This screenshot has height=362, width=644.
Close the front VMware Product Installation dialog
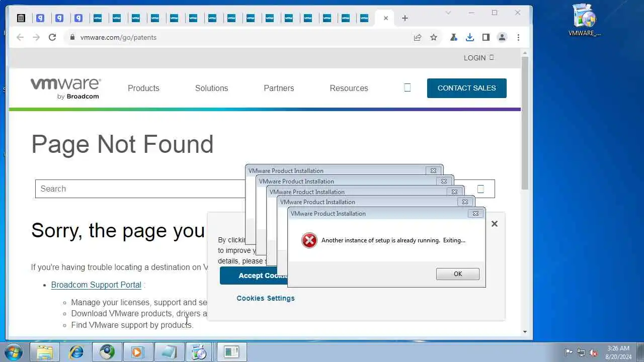475,214
